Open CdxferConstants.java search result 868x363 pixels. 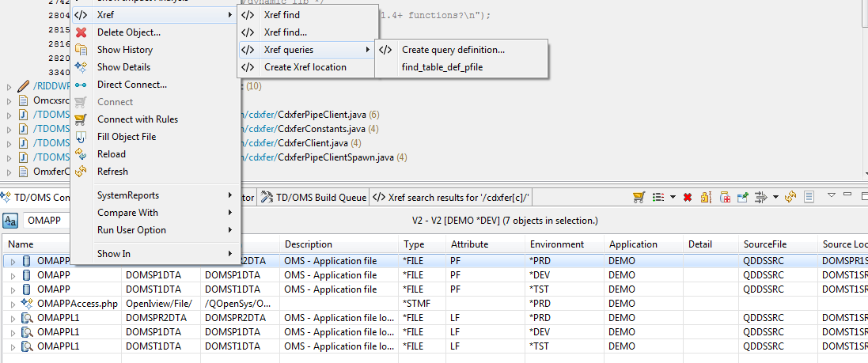click(x=322, y=129)
